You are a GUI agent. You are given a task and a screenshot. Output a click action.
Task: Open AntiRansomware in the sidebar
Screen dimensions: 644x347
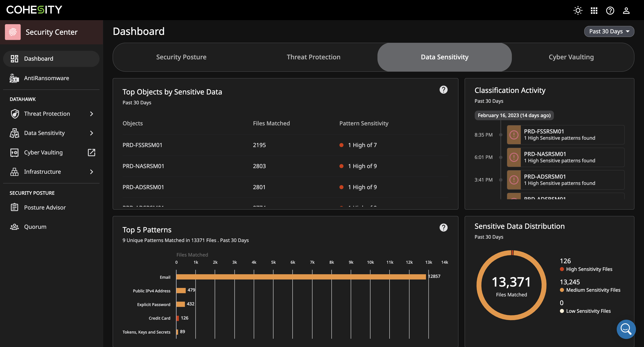[x=51, y=78]
